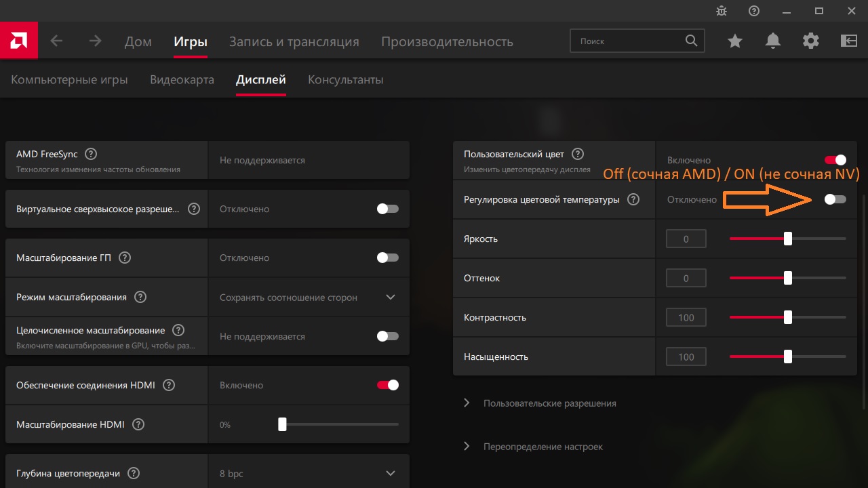The width and height of the screenshot is (868, 488).
Task: Disable Обеспечение соединения HDMI toggle
Action: (388, 385)
